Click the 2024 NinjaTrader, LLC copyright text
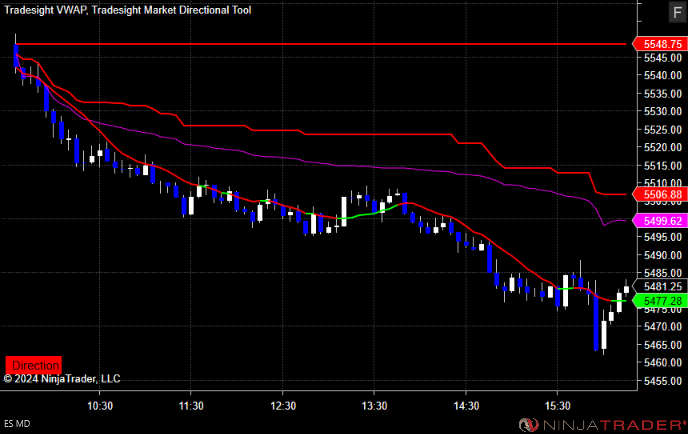 pos(62,379)
